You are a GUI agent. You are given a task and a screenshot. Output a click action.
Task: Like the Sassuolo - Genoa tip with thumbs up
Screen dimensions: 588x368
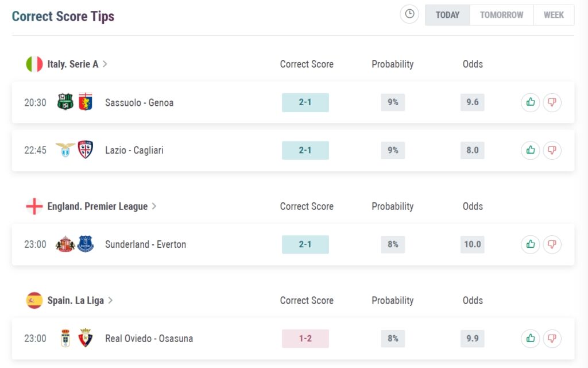[529, 102]
